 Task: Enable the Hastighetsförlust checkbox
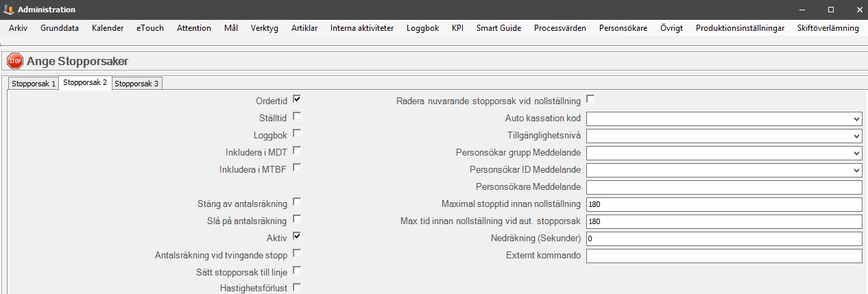tap(297, 288)
